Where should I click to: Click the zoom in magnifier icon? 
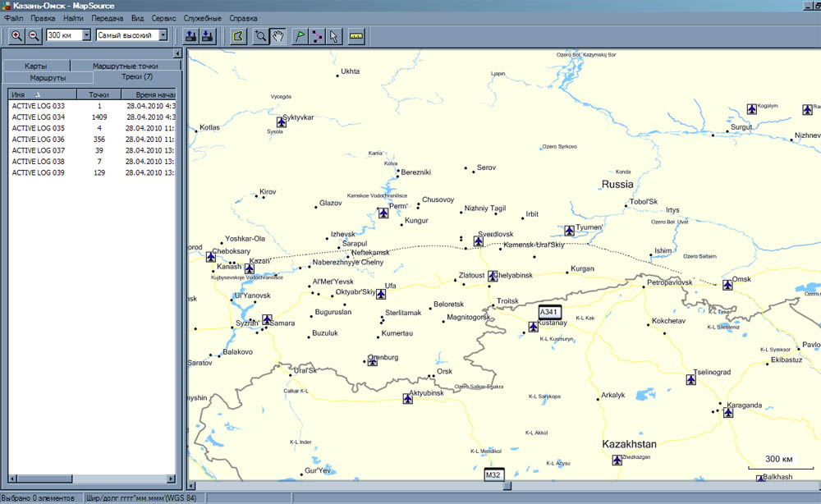pos(16,35)
